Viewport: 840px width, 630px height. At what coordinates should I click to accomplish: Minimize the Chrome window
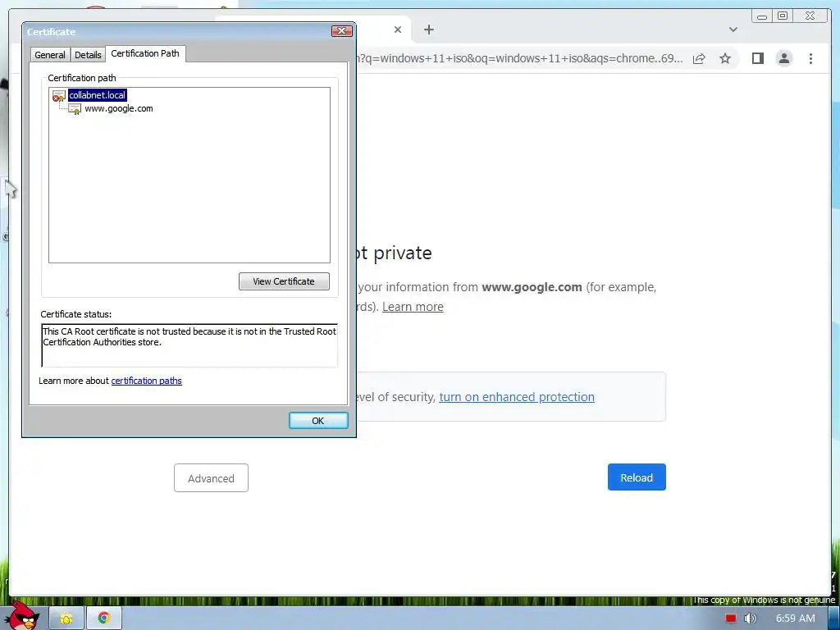[762, 16]
